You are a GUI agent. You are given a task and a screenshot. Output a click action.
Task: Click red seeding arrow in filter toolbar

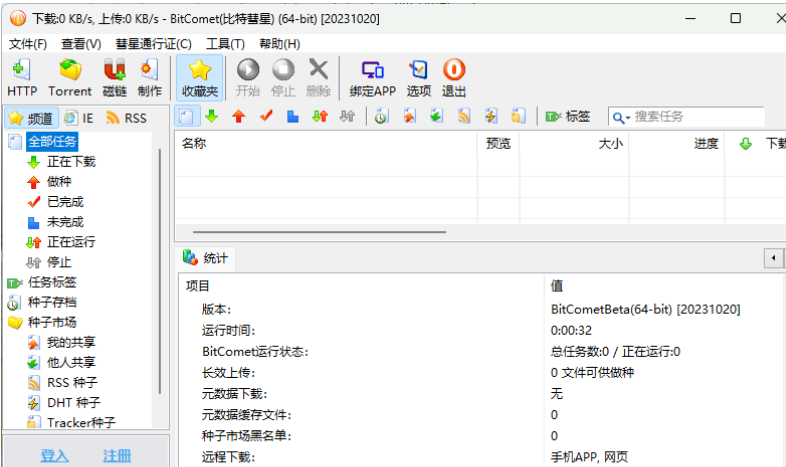pos(239,117)
